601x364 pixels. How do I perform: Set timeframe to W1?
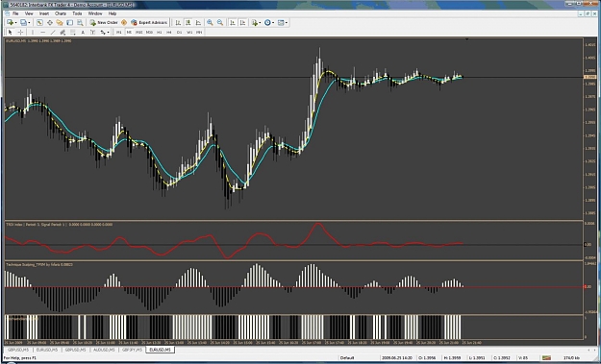point(189,32)
